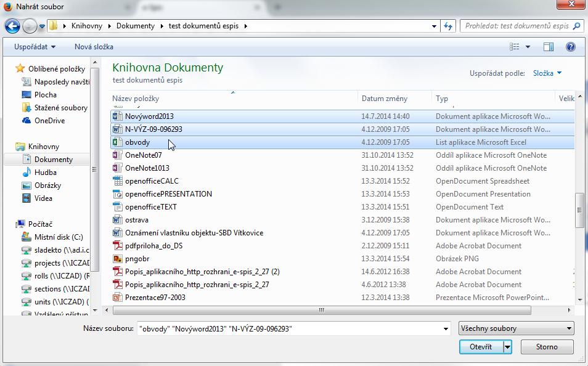Click PowerPoint icon of Prezentace97-2003

118,298
